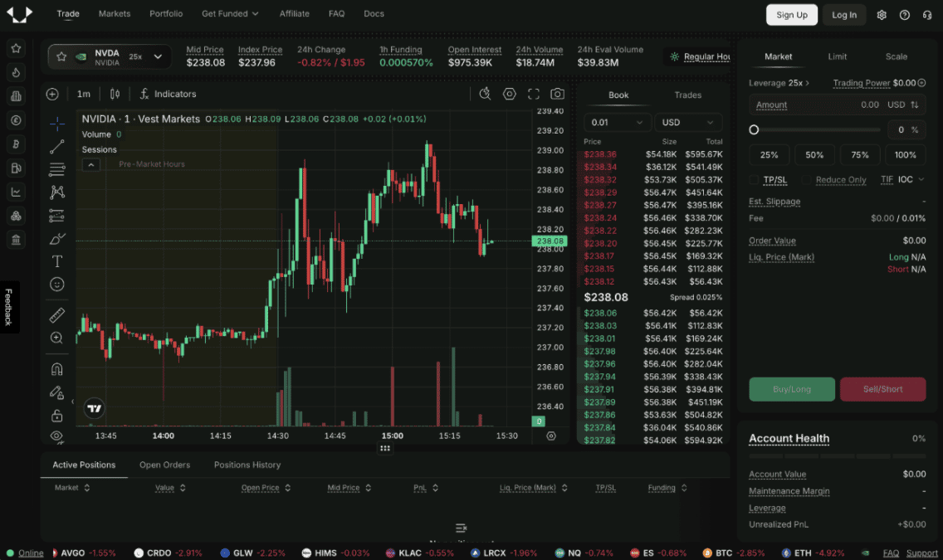943x560 pixels.
Task: Toggle drawings visibility eye icon
Action: (57, 436)
